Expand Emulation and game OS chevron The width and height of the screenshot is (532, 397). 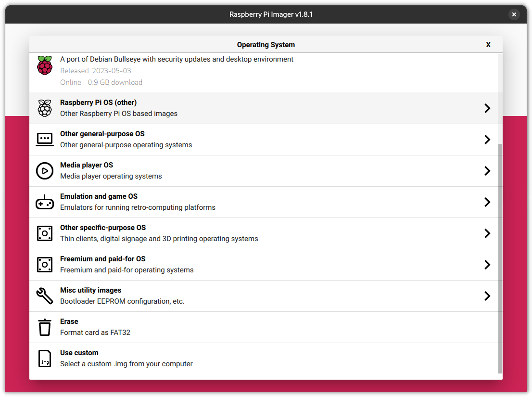pos(487,202)
